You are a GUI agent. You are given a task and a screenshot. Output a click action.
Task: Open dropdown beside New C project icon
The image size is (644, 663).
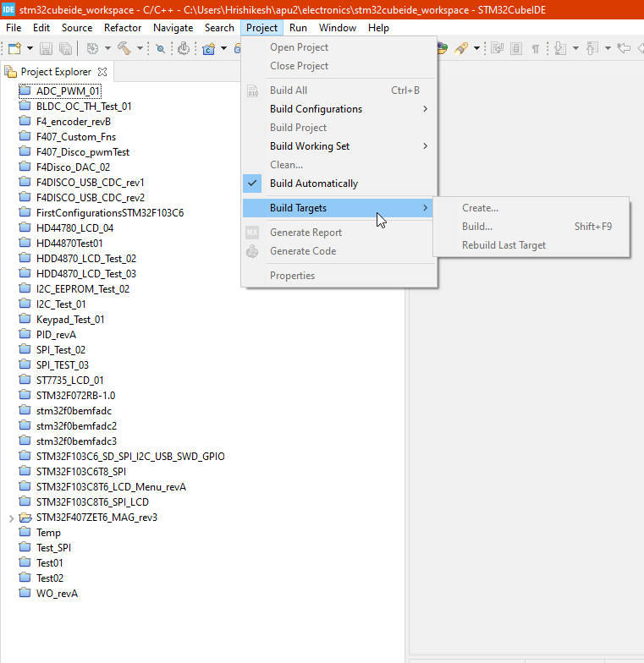click(x=223, y=49)
